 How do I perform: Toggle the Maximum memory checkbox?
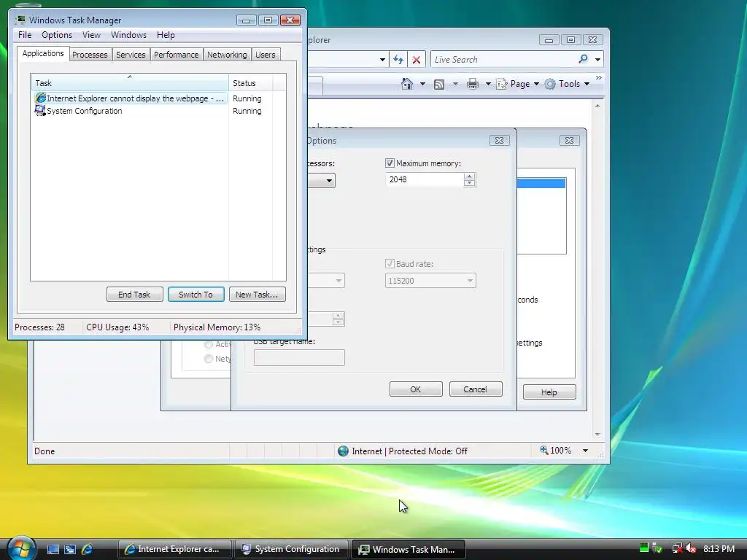click(390, 163)
